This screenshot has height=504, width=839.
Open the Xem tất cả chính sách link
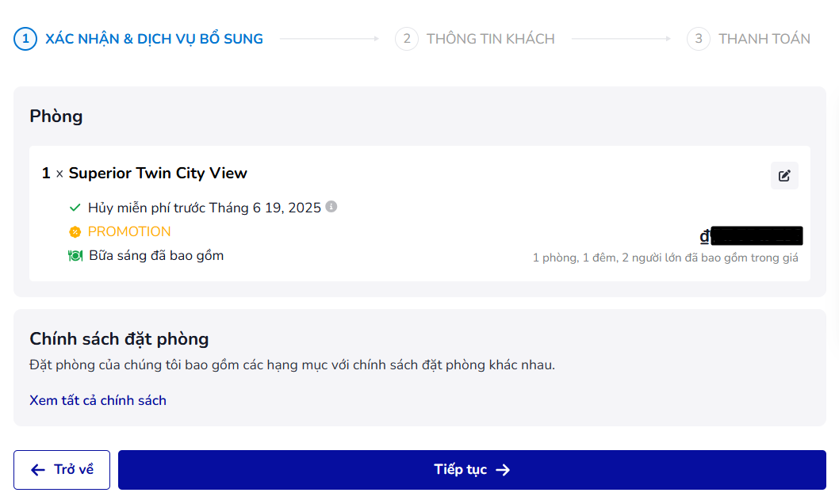98,400
